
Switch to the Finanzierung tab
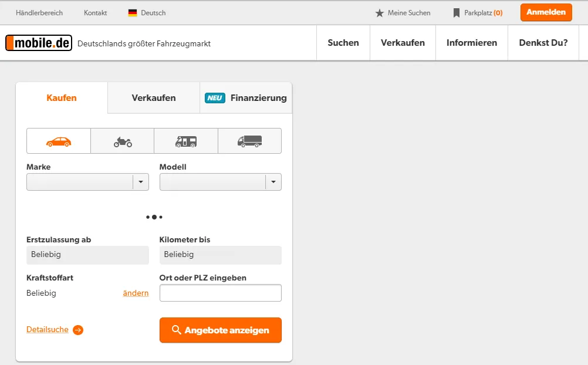(x=246, y=98)
